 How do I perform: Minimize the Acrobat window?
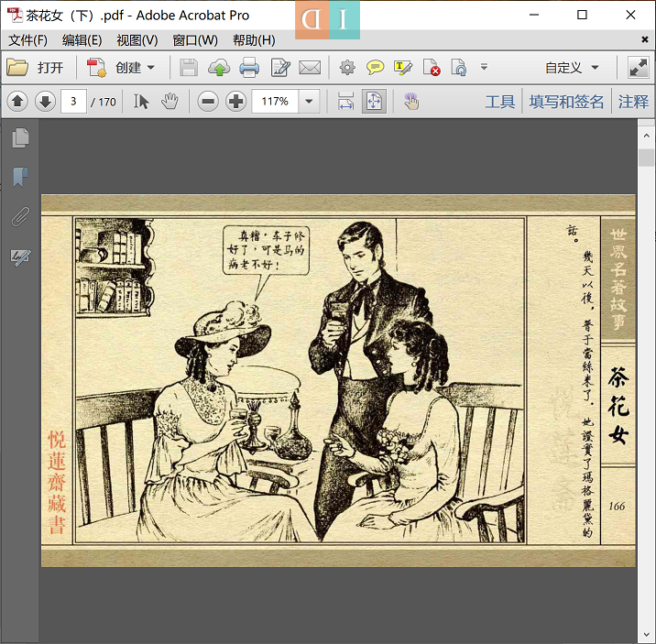coord(534,15)
